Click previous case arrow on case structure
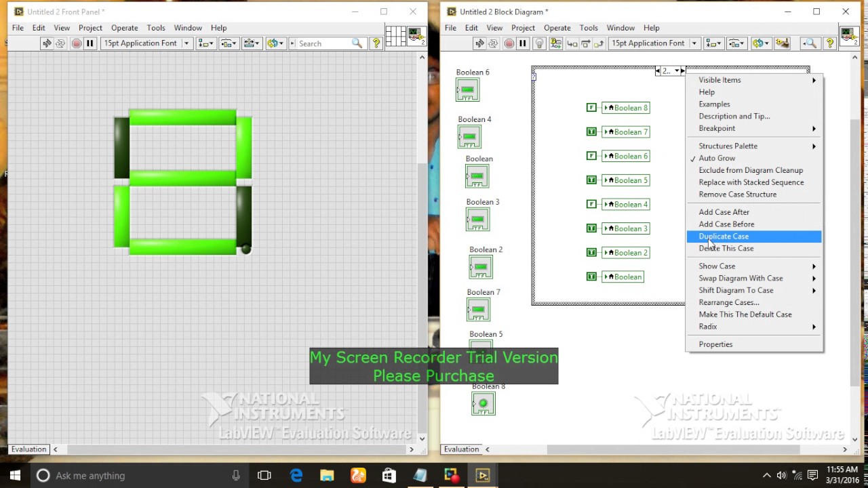Image resolution: width=868 pixels, height=488 pixels. [658, 71]
